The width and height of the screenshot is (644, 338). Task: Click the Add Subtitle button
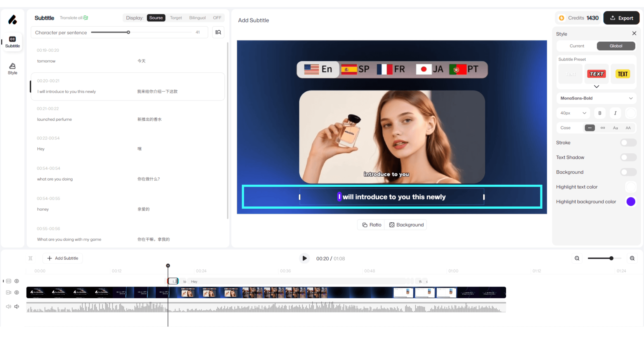(63, 258)
